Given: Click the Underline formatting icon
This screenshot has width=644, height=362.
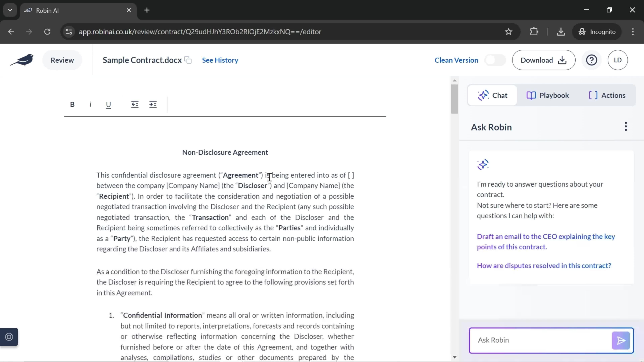Looking at the screenshot, I should [x=108, y=104].
